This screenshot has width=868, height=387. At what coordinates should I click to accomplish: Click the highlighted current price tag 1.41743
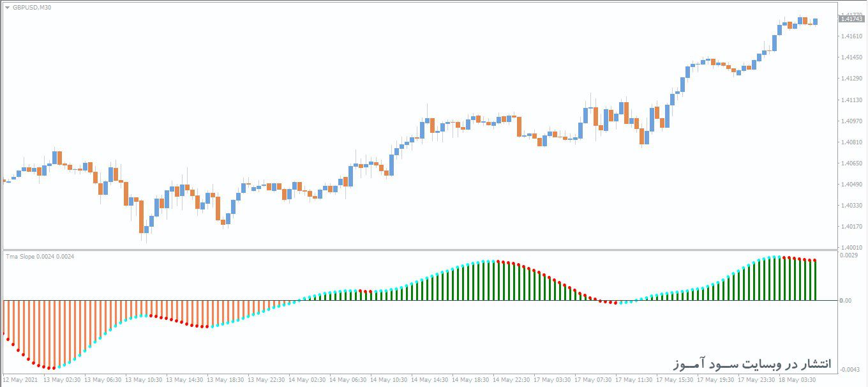coord(852,19)
